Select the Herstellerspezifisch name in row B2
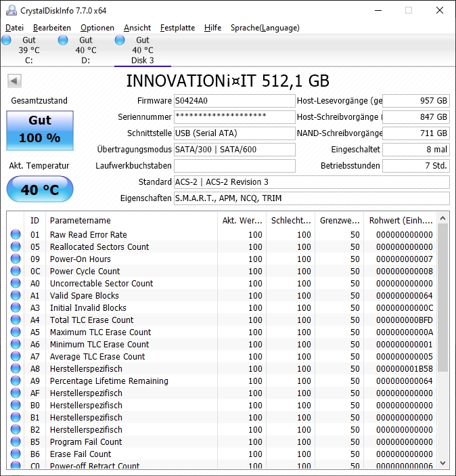456x476 pixels. coord(86,429)
